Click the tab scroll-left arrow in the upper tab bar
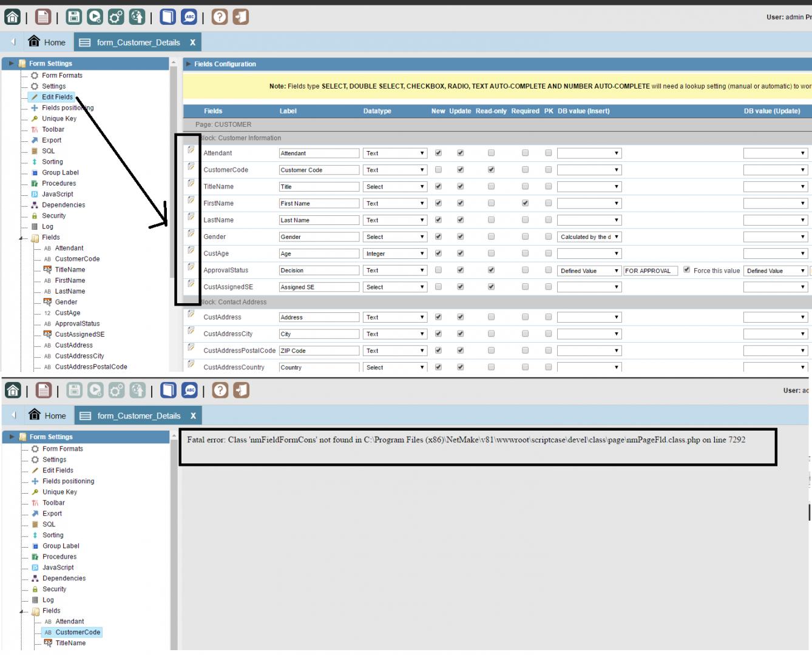 [x=13, y=42]
